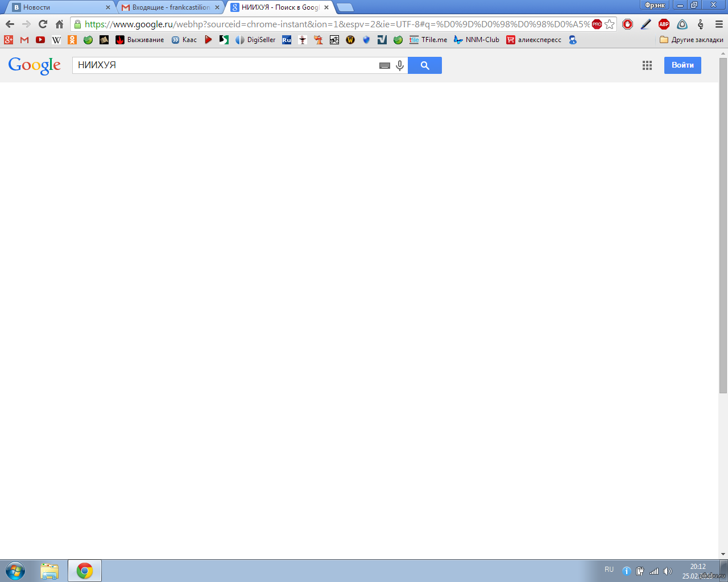Click the Chrome taskbar icon

pos(85,571)
